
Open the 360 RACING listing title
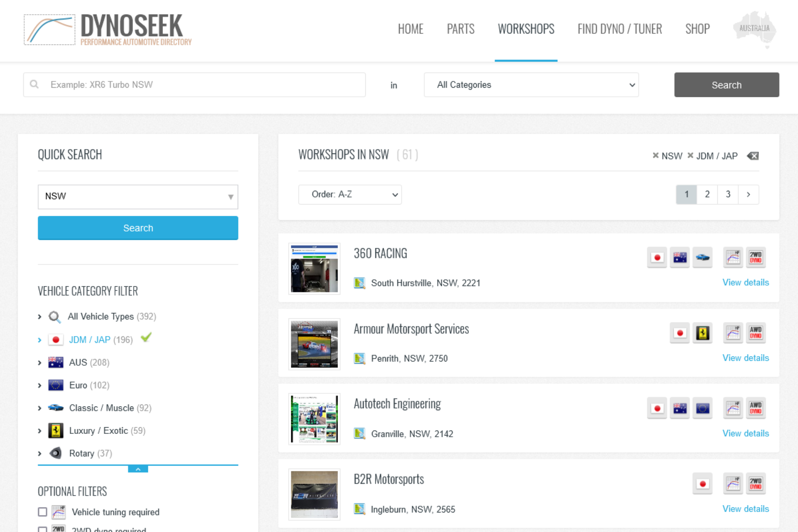point(380,254)
